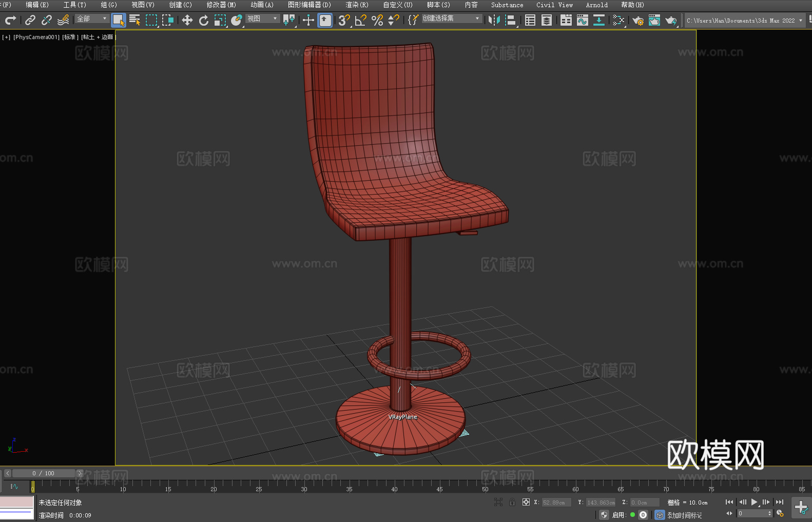
Task: Click the Select and Manipulate icon
Action: tap(308, 20)
